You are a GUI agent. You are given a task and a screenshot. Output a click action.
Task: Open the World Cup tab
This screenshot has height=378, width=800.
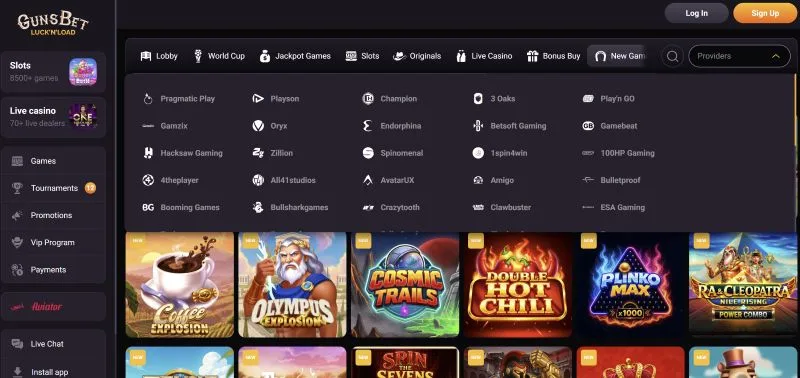pos(219,56)
